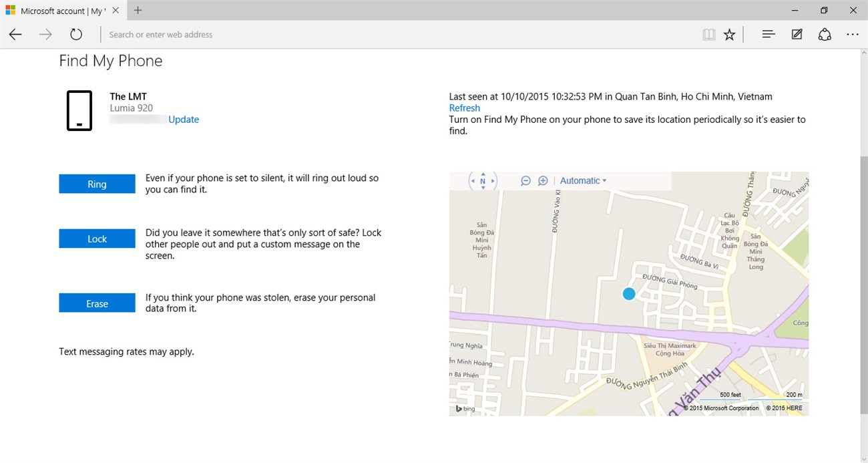Screen dimensions: 868x463
Task: Click the Update link under Lumia 920
Action: 184,120
